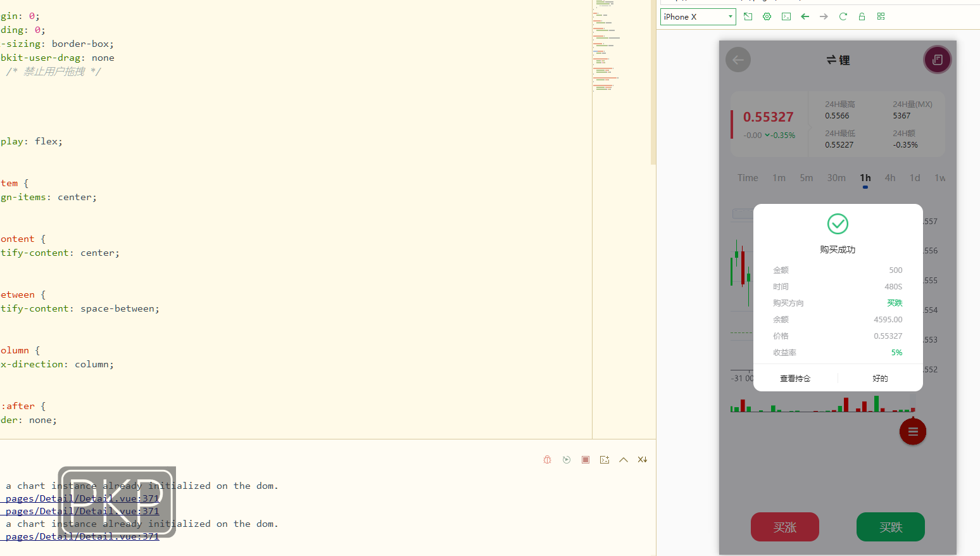The height and width of the screenshot is (556, 980).
Task: Click the 收益率 value 5% in dialog
Action: (x=897, y=353)
